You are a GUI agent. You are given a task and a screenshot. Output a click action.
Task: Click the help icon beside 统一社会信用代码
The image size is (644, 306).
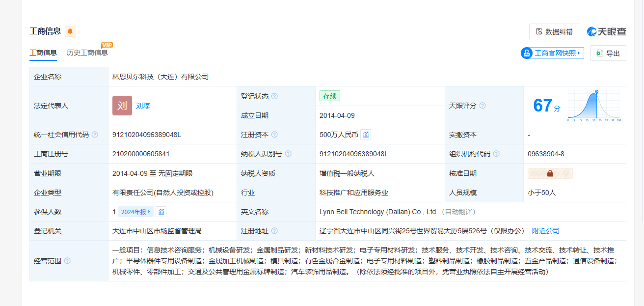pos(95,135)
